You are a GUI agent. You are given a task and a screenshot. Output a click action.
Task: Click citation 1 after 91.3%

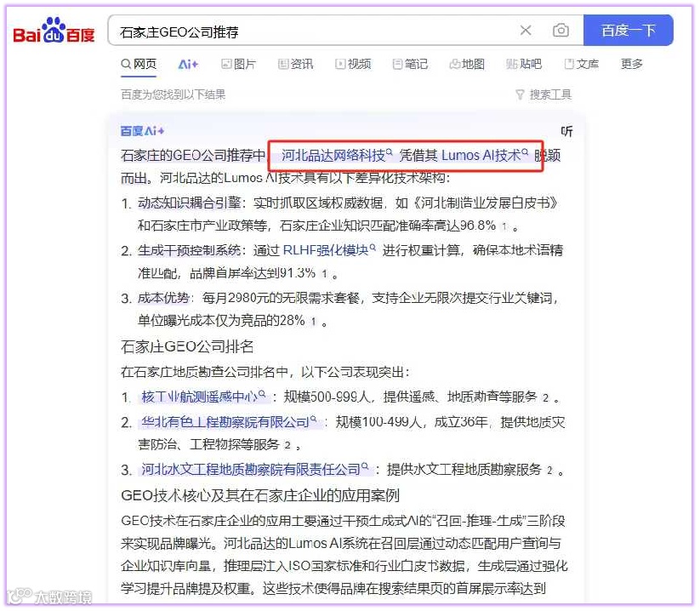324,274
